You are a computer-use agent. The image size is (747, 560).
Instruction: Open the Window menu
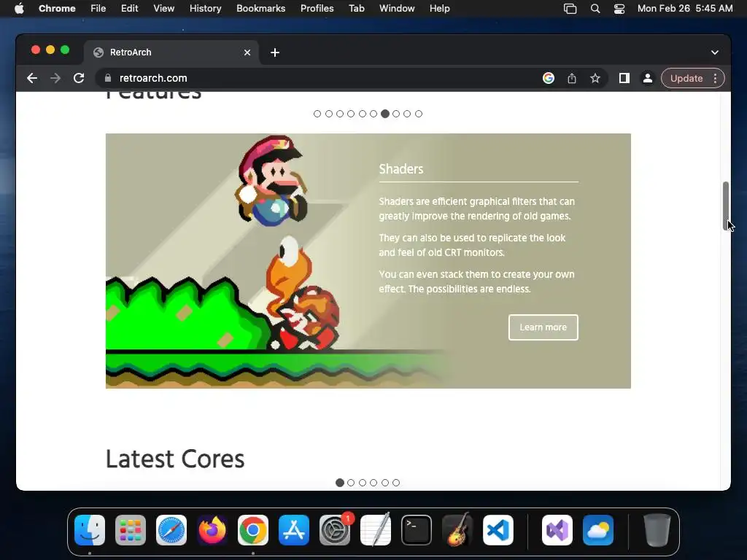[x=397, y=9]
